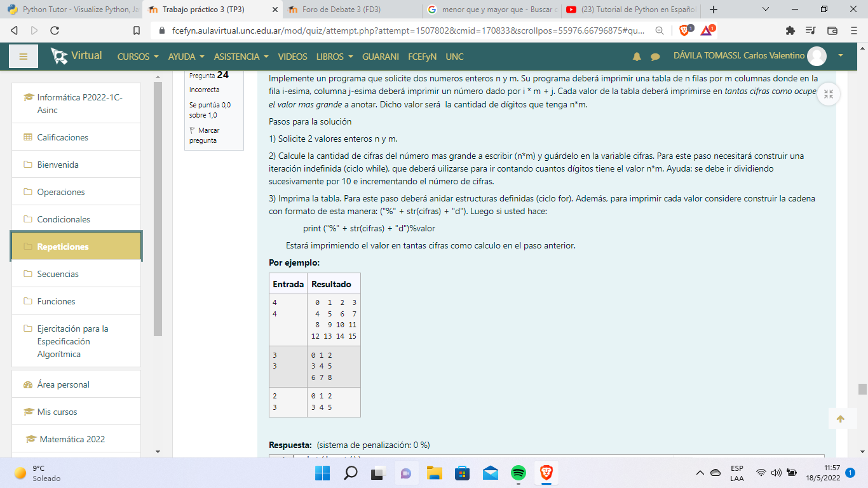Expand the AYUDA dropdown menu
868x488 pixels.
point(186,57)
